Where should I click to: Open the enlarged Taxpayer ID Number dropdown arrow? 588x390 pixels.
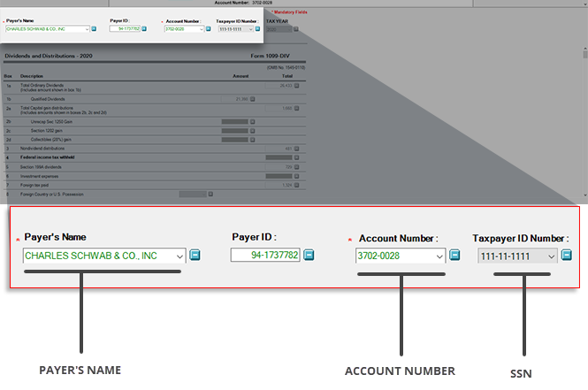point(551,256)
